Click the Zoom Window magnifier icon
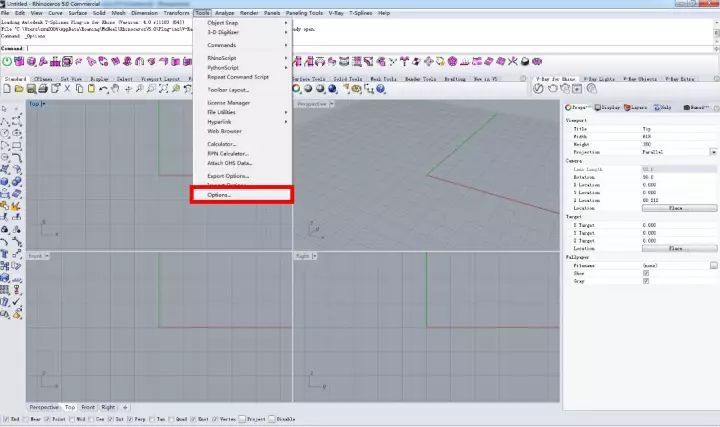Image resolution: width=720 pixels, height=427 pixels. [151, 89]
